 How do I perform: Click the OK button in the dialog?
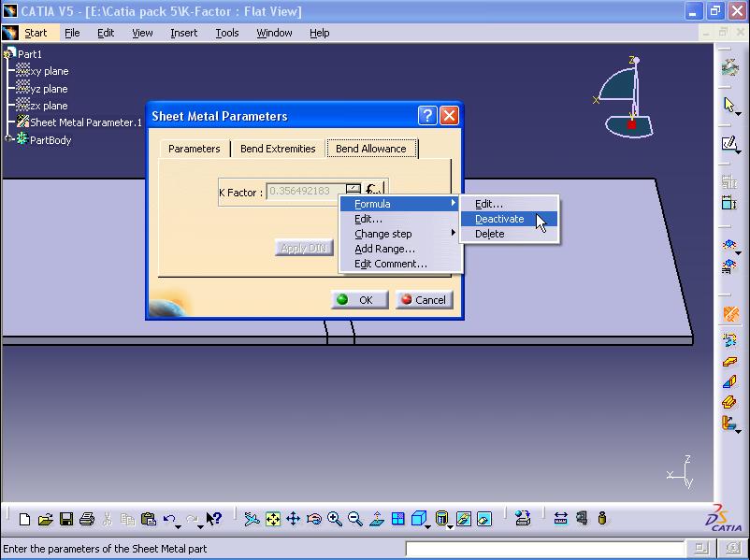click(x=359, y=300)
